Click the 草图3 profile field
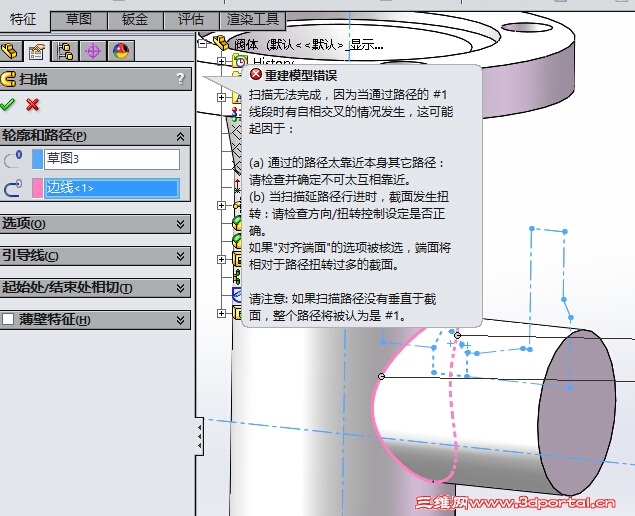 coord(112,159)
